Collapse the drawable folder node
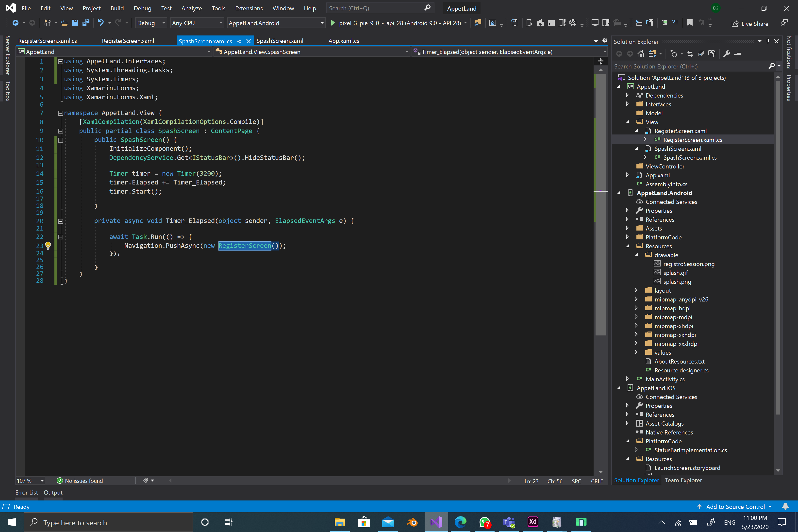 636,255
